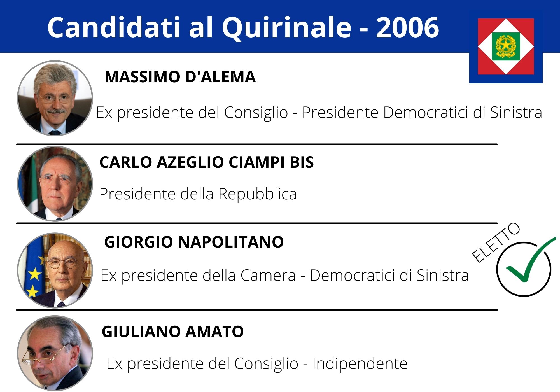The height and width of the screenshot is (392, 560).
Task: Click the divider line below Napolitano's entry
Action: tap(257, 310)
